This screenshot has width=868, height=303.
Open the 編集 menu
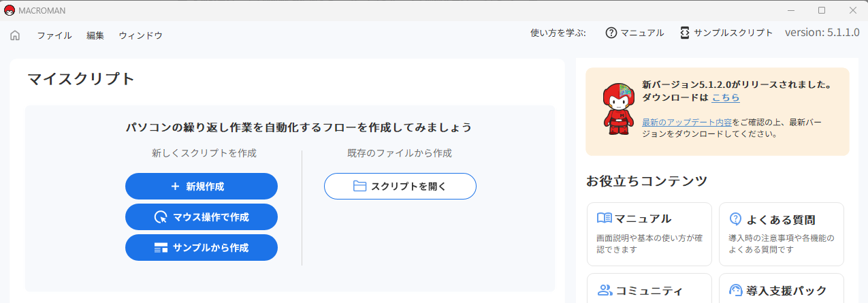click(95, 35)
